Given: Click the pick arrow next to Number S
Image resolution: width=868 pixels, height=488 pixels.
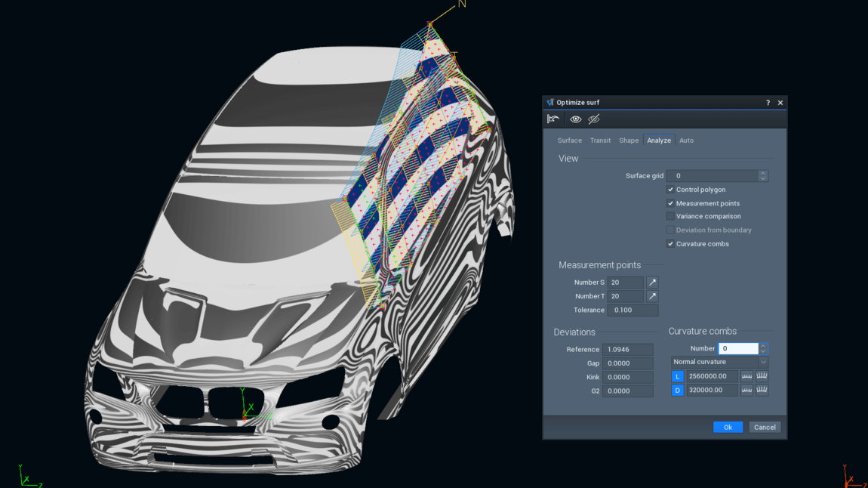Looking at the screenshot, I should tap(652, 282).
